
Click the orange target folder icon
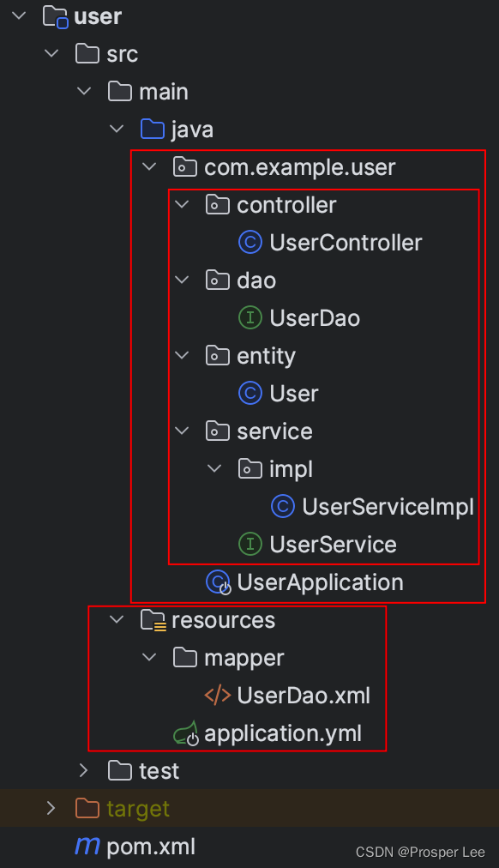pyautogui.click(x=87, y=808)
